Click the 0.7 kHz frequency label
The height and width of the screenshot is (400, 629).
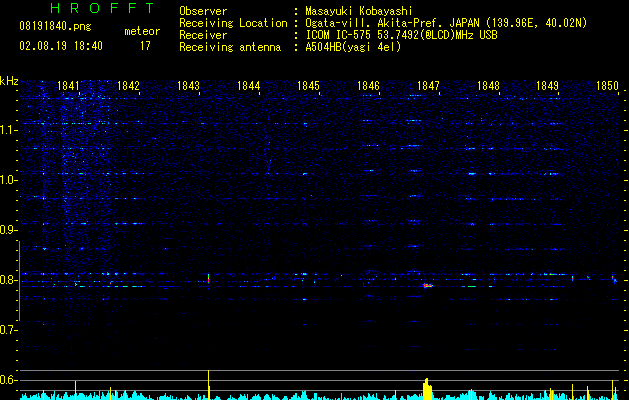point(9,330)
